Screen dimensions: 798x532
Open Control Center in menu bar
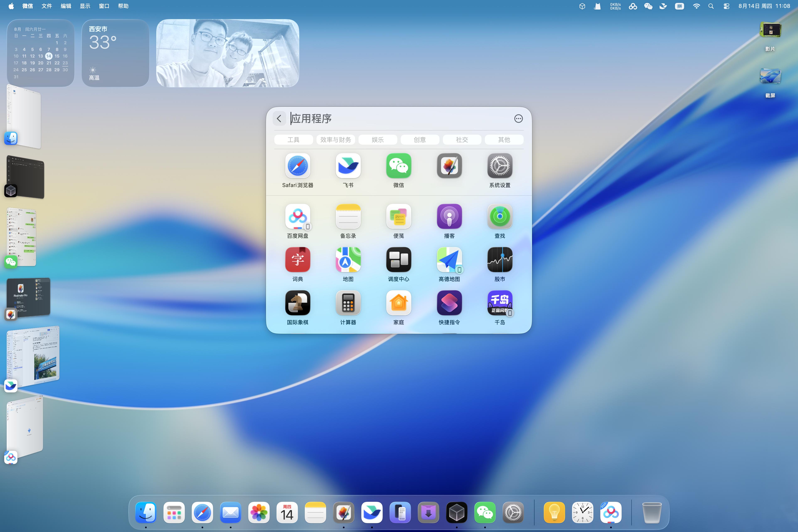(726, 6)
